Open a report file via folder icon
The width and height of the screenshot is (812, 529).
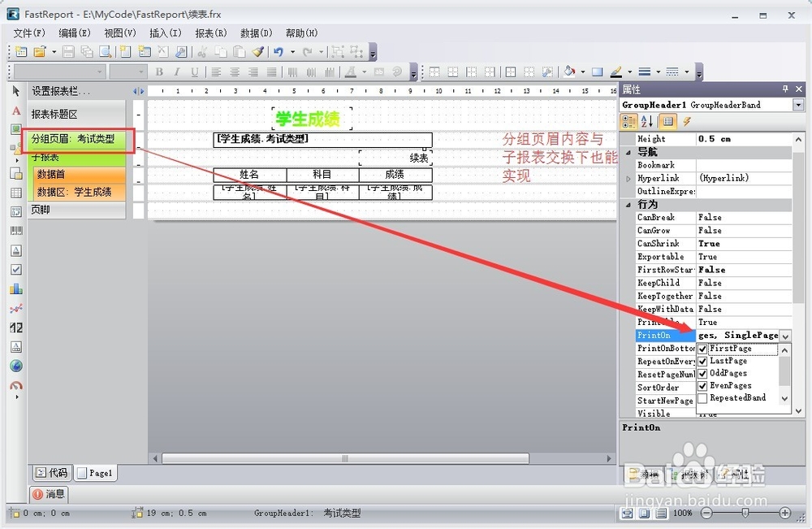tap(39, 51)
